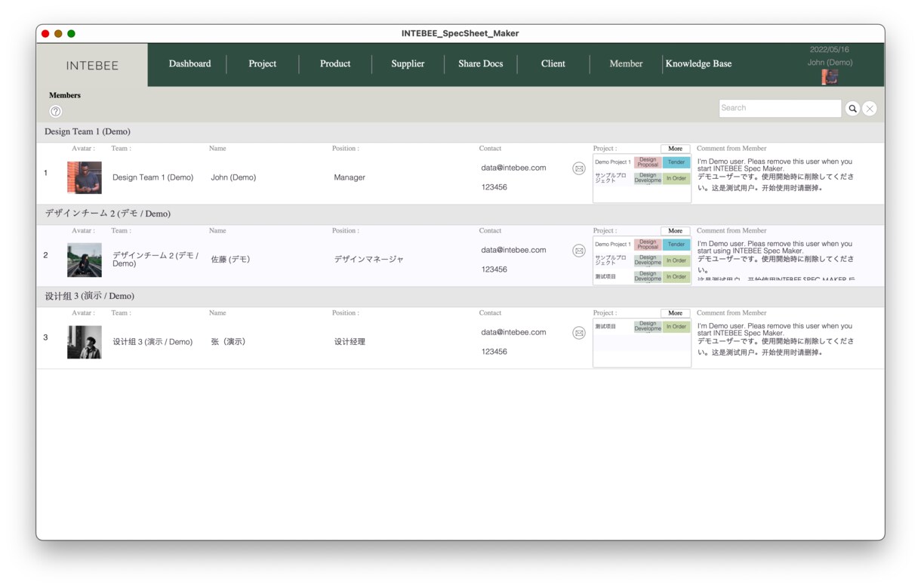Select the Client tab

[553, 64]
